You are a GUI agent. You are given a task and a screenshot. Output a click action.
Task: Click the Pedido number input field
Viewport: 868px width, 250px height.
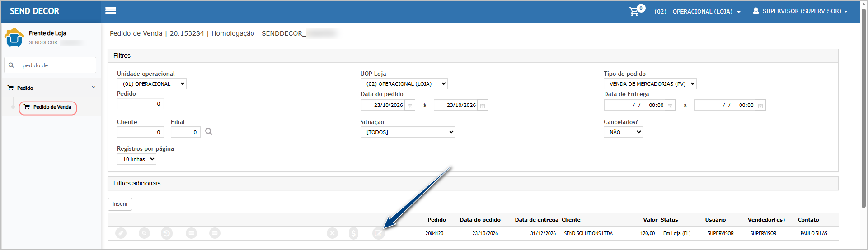pos(141,104)
